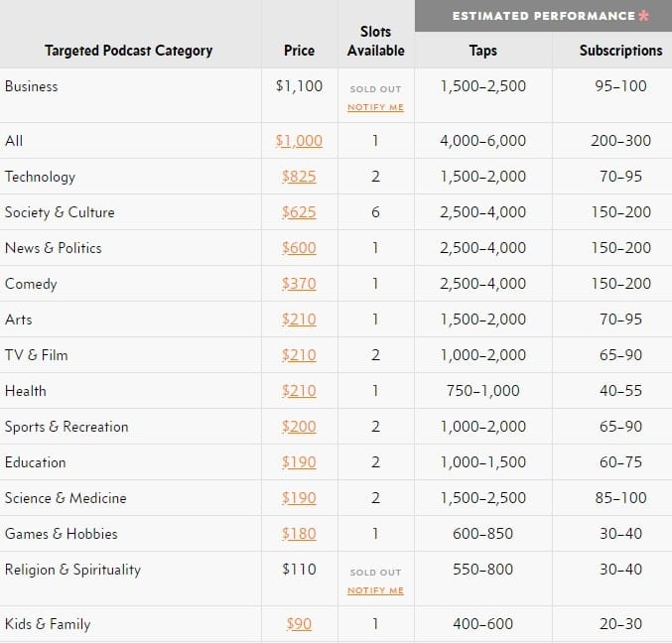Image resolution: width=672 pixels, height=643 pixels.
Task: Click Notify Me for Business category
Action: [x=375, y=107]
